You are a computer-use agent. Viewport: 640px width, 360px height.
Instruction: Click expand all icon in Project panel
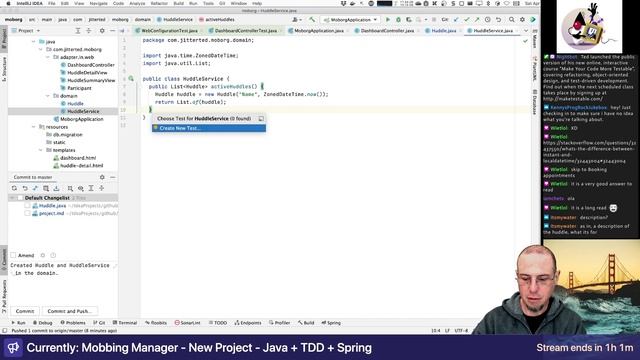(78, 31)
